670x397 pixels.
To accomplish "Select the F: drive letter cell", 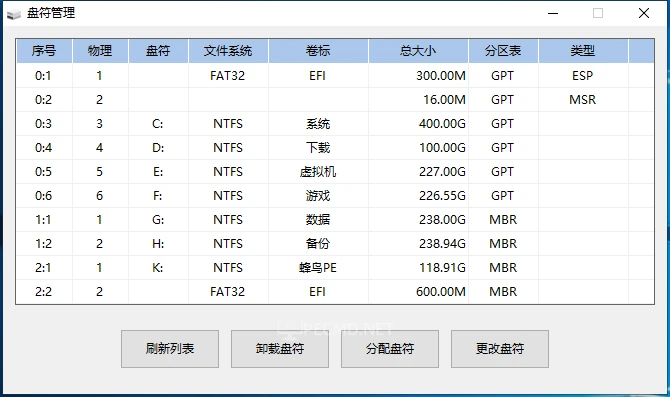I will coord(158,196).
